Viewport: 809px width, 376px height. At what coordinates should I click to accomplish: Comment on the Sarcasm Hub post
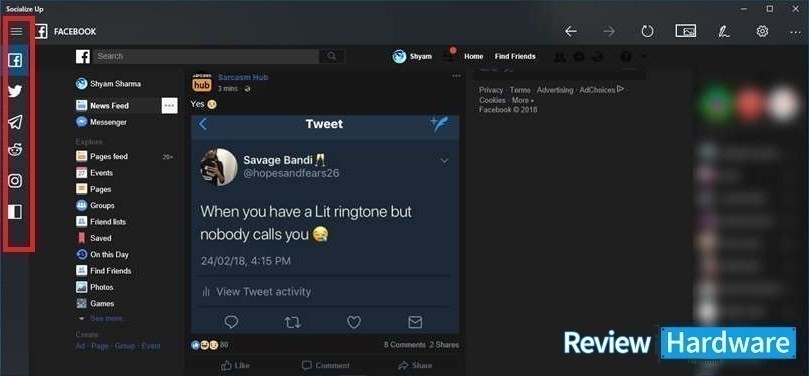(x=326, y=366)
